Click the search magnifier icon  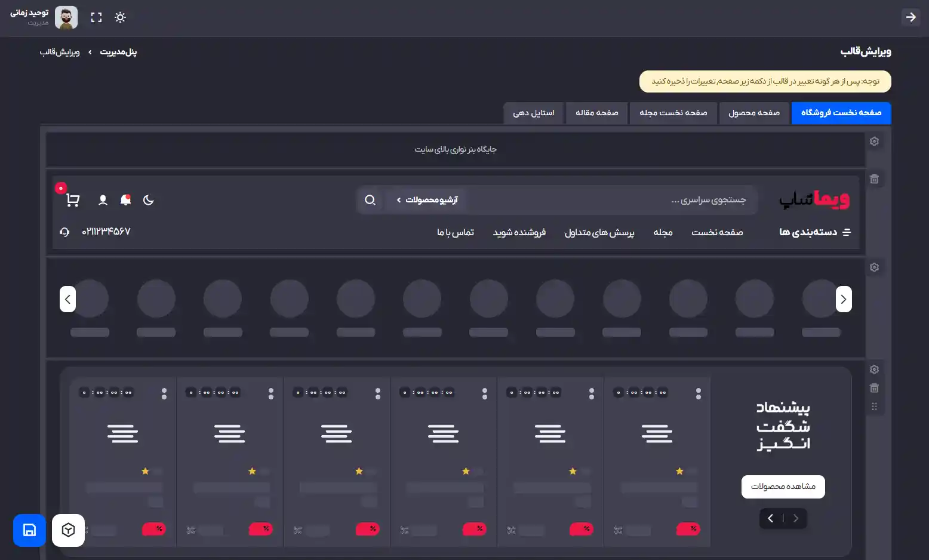click(x=370, y=200)
